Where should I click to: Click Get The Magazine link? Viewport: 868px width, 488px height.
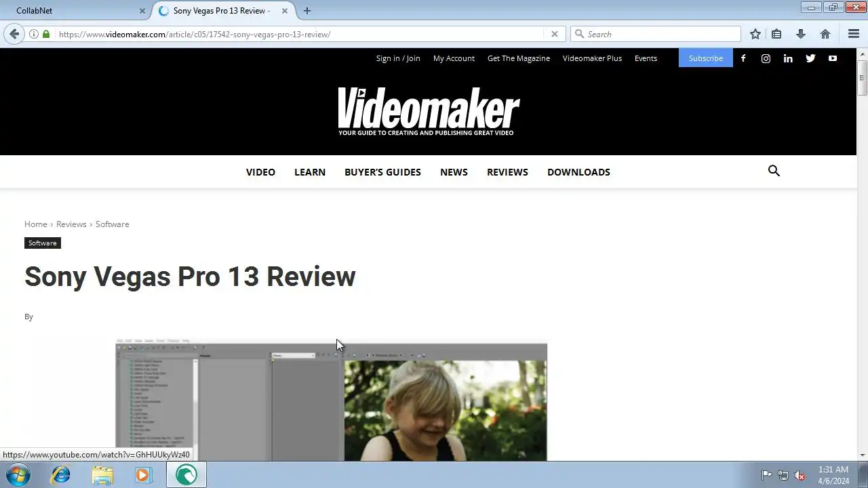pos(519,58)
